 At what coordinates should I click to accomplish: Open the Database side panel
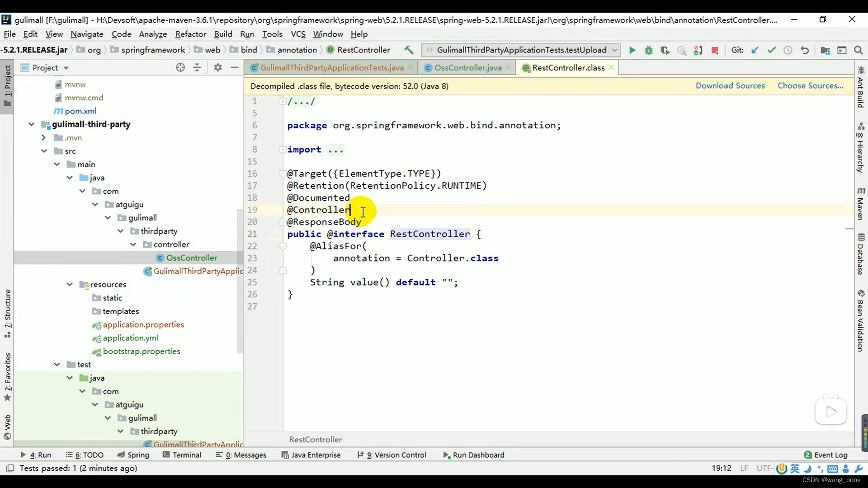click(861, 254)
